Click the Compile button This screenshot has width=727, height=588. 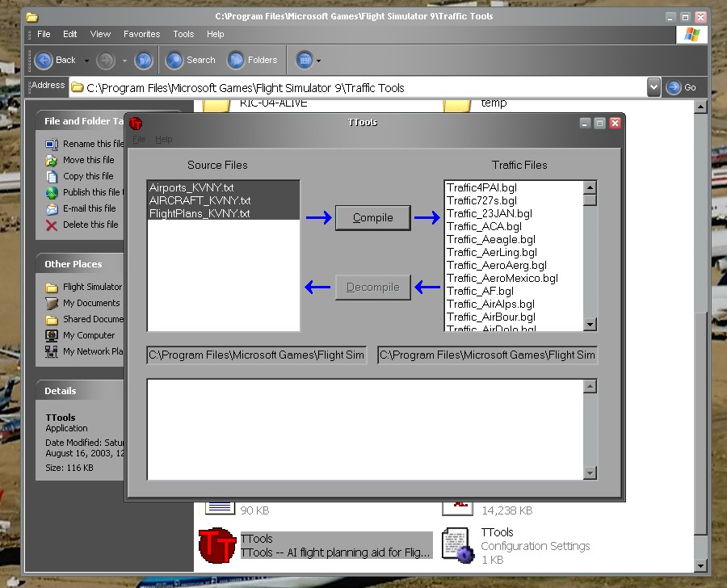click(x=372, y=217)
